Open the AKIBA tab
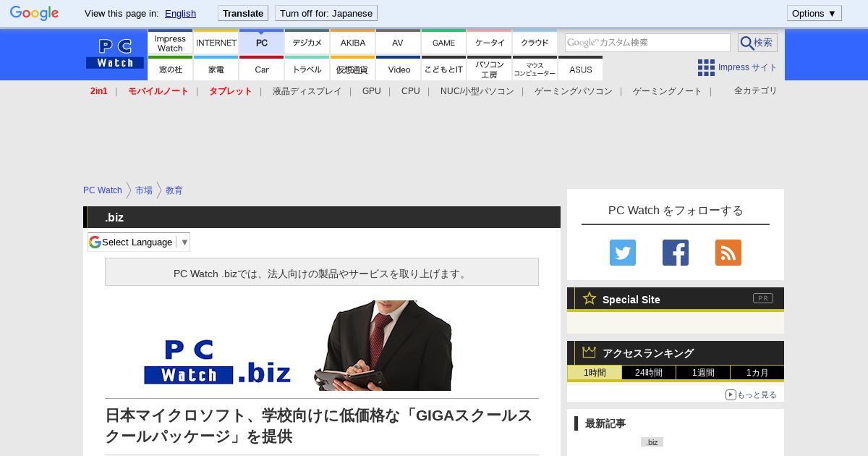The height and width of the screenshot is (456, 868). tap(353, 43)
